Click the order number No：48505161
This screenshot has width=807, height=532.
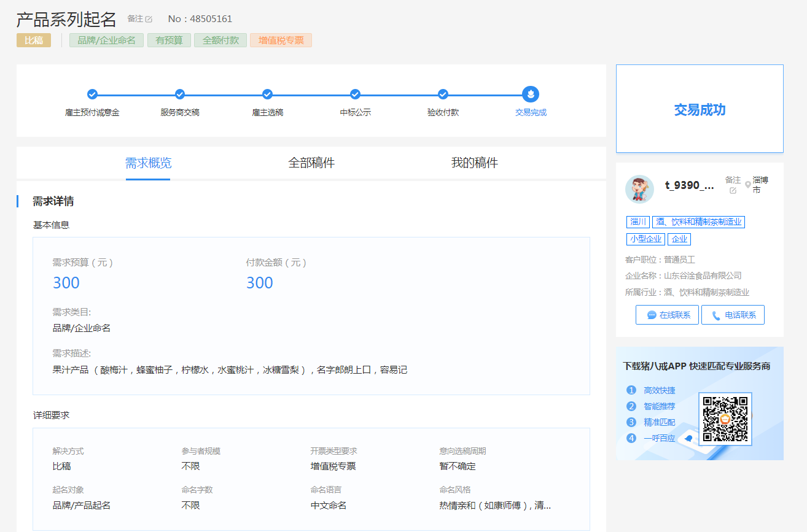pyautogui.click(x=200, y=19)
